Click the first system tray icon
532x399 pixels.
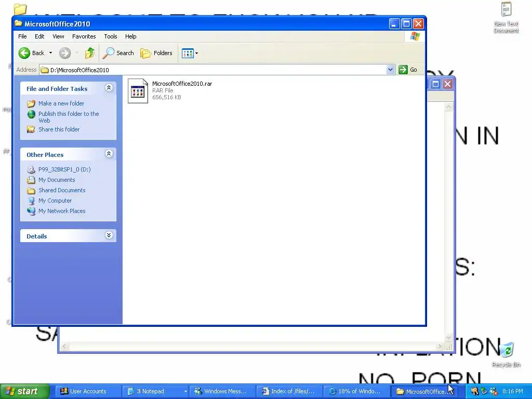tap(474, 391)
